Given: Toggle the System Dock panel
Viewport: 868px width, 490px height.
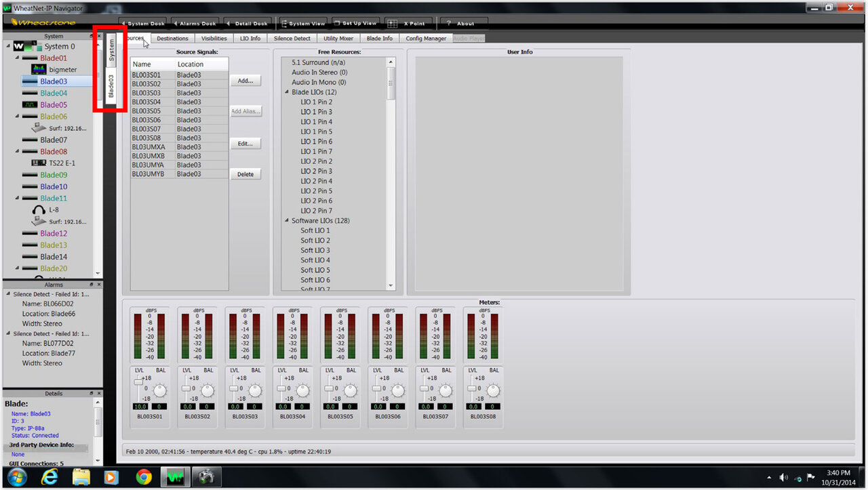Looking at the screenshot, I should [143, 23].
